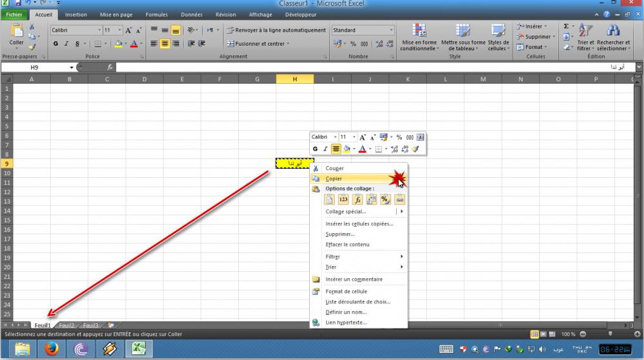This screenshot has height=360, width=644.
Task: Toggle italic I button in ribbon
Action: click(66, 44)
